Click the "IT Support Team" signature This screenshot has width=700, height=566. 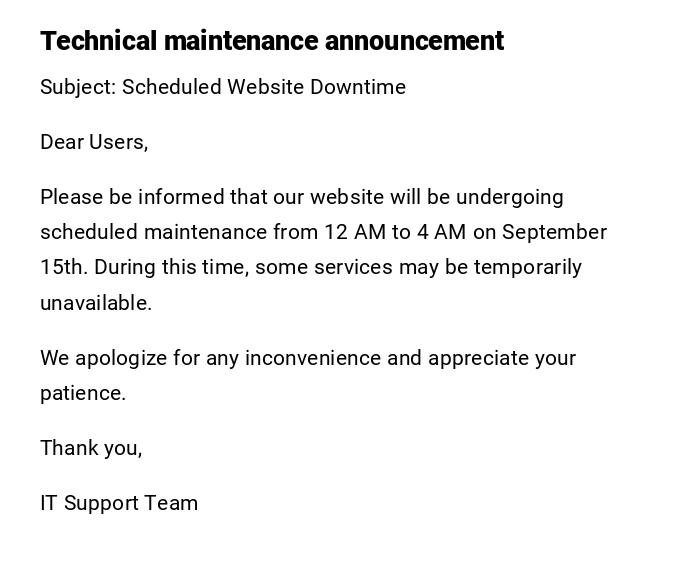click(x=119, y=503)
